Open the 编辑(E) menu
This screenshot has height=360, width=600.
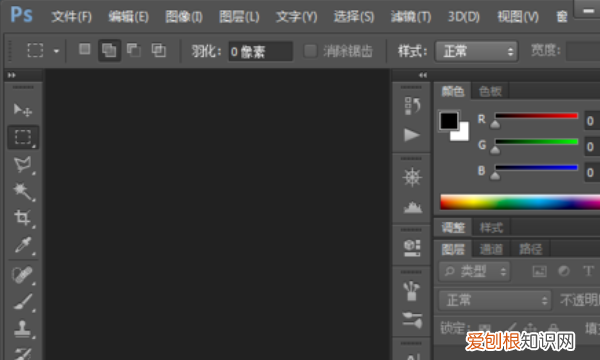[x=128, y=16]
